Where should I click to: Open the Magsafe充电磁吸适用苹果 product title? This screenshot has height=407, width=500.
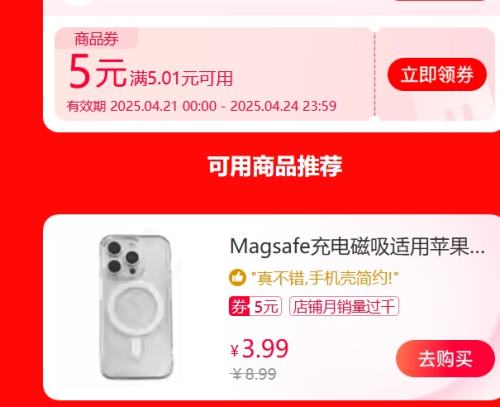(357, 247)
